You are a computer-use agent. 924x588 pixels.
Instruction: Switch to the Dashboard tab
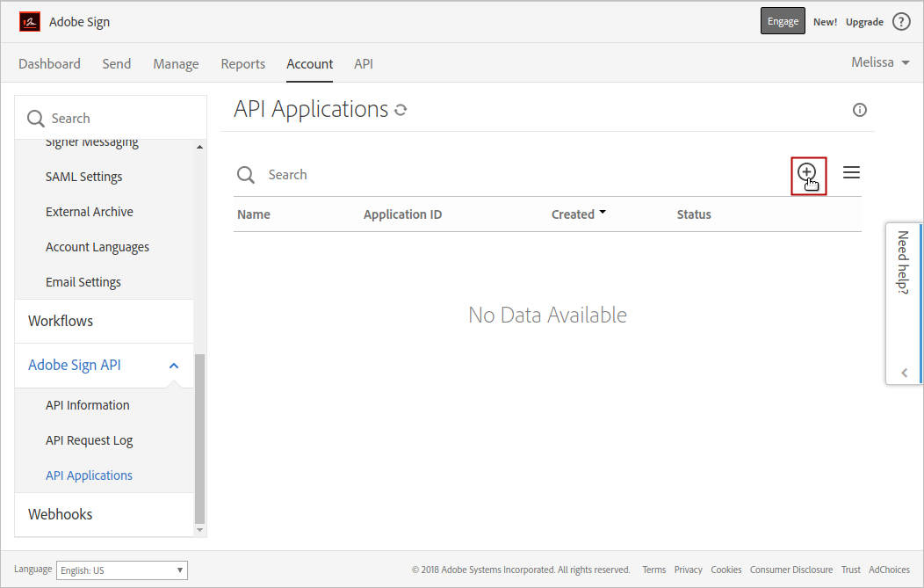(x=49, y=64)
